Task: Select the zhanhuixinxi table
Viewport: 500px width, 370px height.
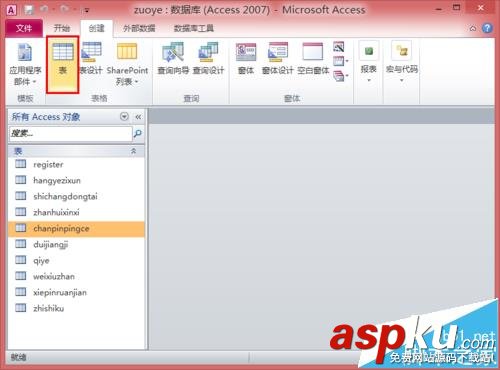Action: [76, 212]
